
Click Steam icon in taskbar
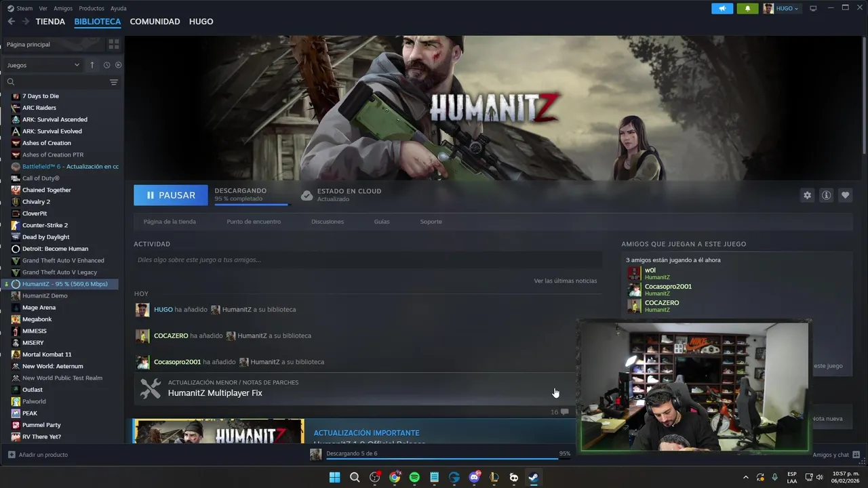534,477
